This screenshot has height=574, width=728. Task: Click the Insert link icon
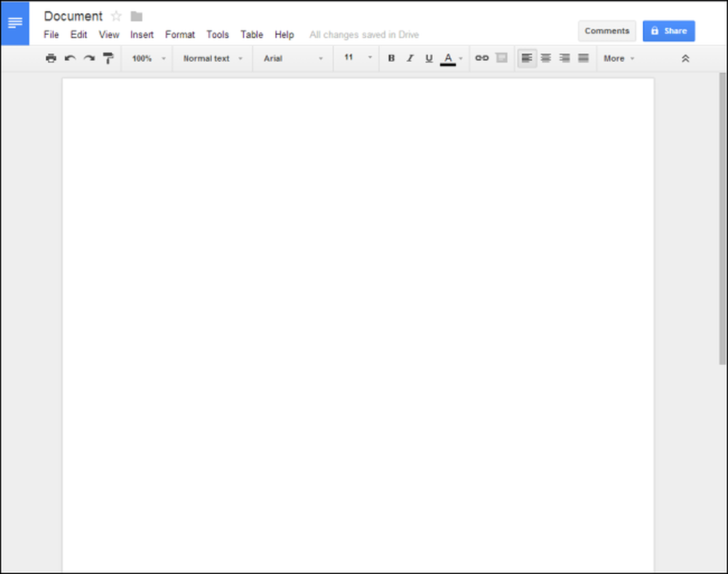(482, 58)
